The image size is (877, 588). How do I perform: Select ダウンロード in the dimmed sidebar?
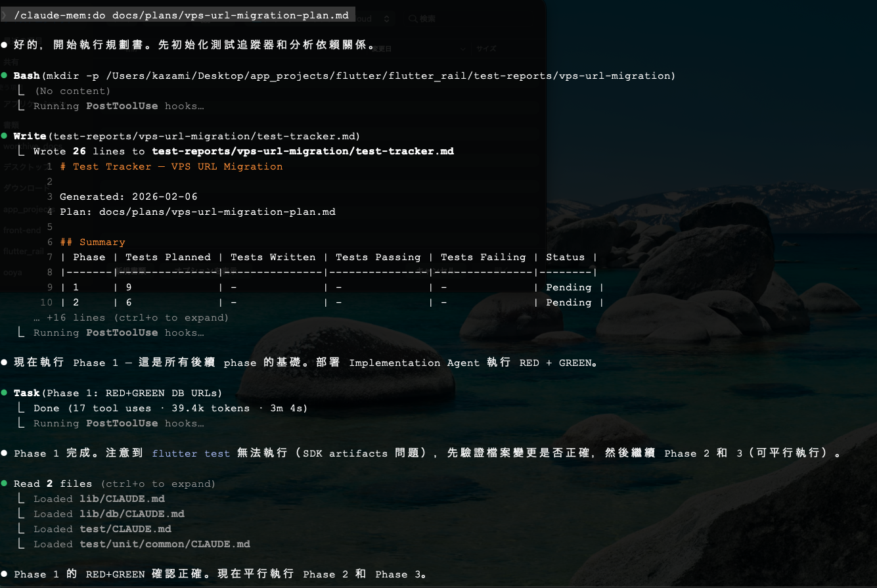(x=26, y=188)
